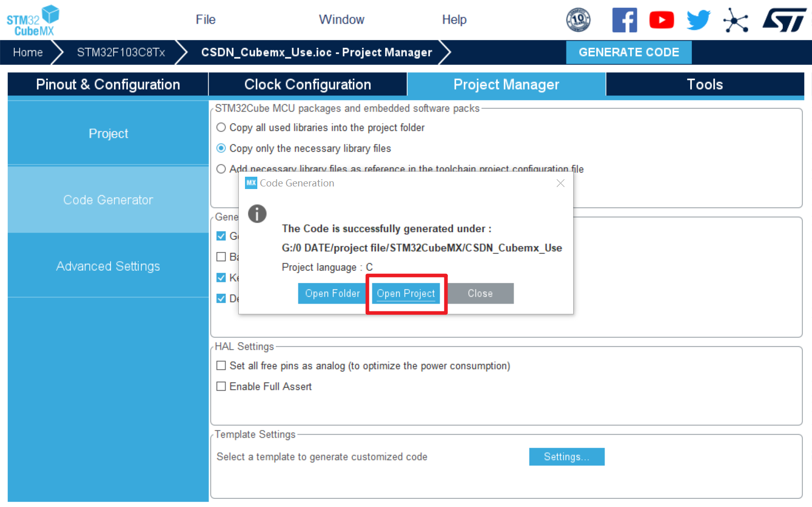This screenshot has height=507, width=812.
Task: Switch to Clock Configuration tab
Action: (308, 84)
